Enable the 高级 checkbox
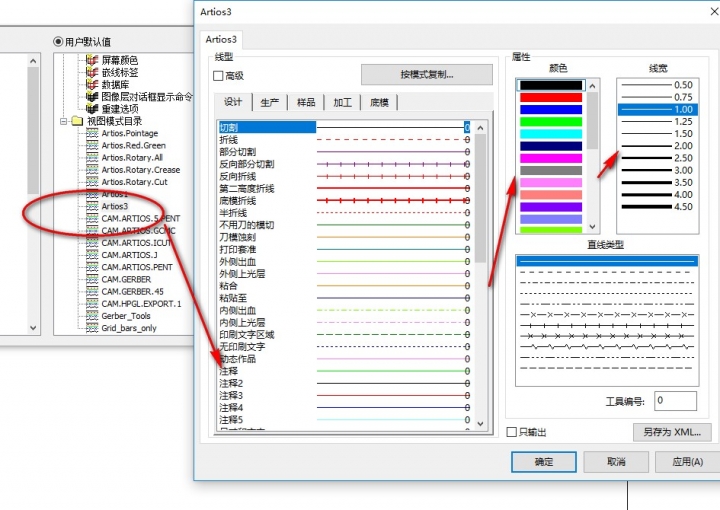Viewport: 720px width, 510px height. (218, 76)
